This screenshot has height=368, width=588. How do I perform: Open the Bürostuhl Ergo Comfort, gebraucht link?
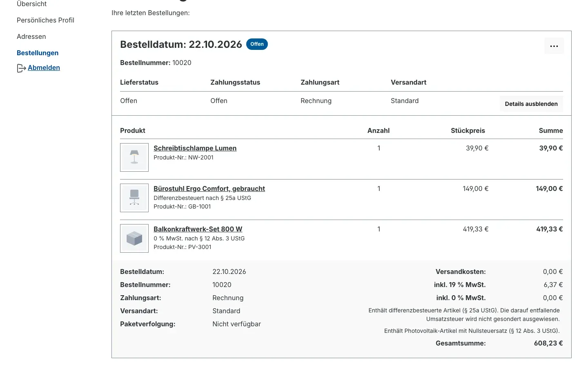tap(209, 188)
